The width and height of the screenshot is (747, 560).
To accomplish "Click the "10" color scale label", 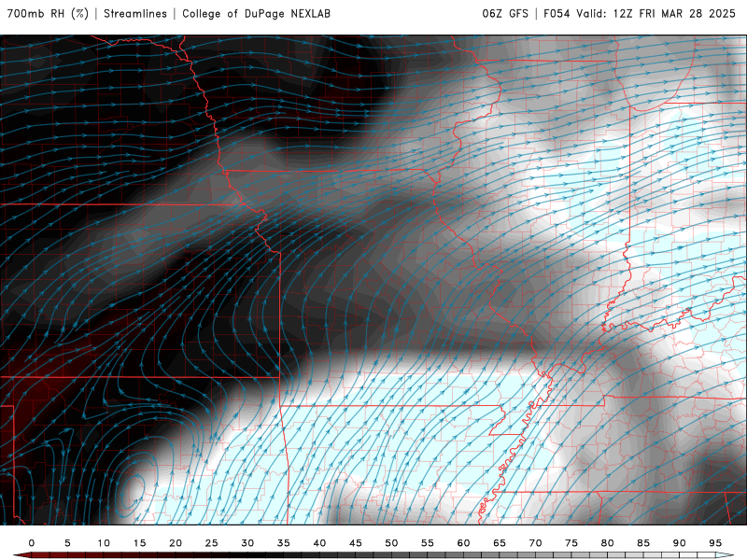I will tap(104, 543).
